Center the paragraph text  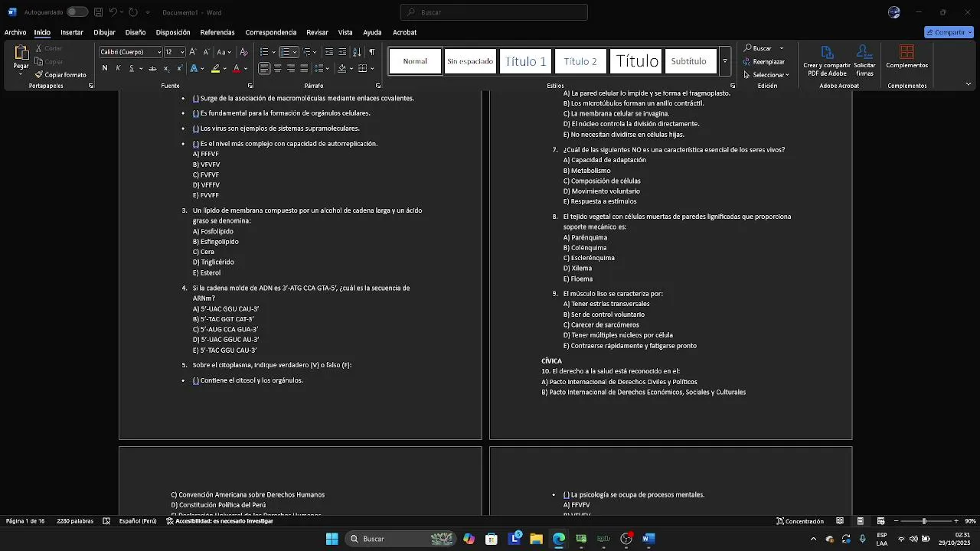click(x=277, y=69)
